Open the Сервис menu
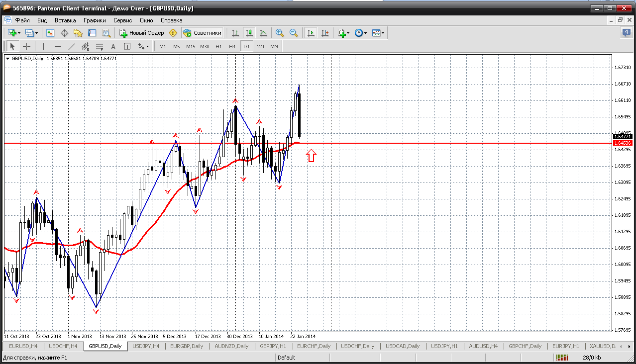The width and height of the screenshot is (636, 364). pyautogui.click(x=122, y=20)
